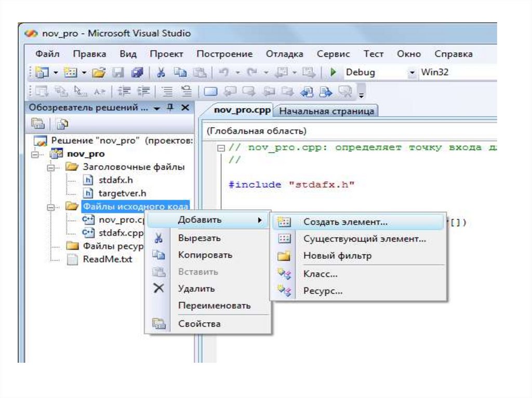532x398 pixels.
Task: Collapse the nov_pro project tree node
Action: [x=35, y=154]
